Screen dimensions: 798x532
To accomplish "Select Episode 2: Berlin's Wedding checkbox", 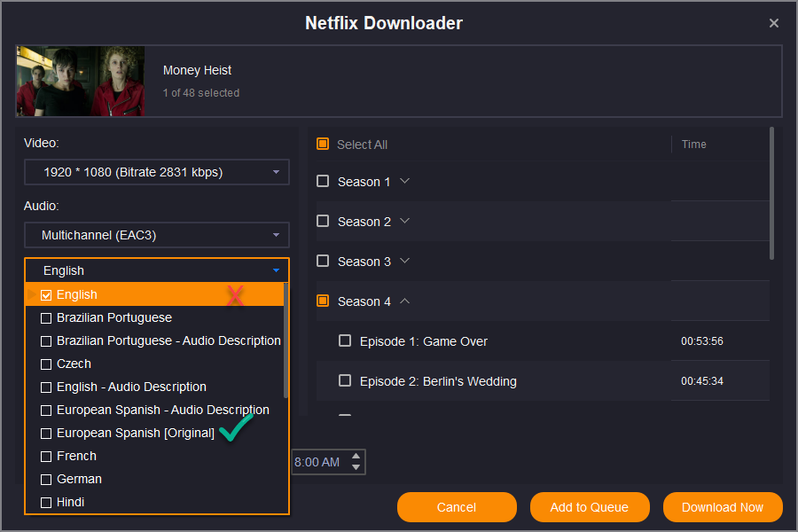I will pos(345,380).
